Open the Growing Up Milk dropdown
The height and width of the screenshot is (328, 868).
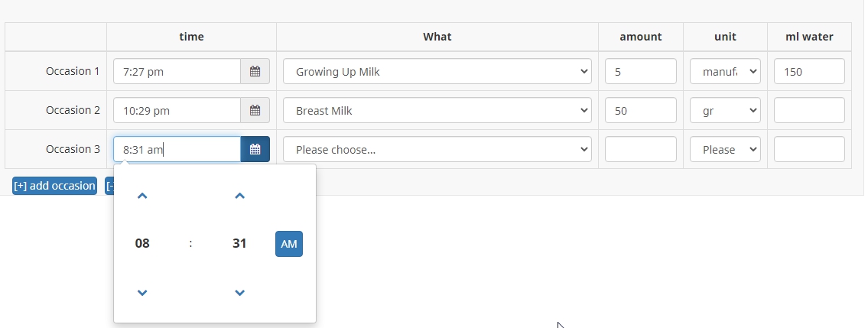(x=437, y=72)
